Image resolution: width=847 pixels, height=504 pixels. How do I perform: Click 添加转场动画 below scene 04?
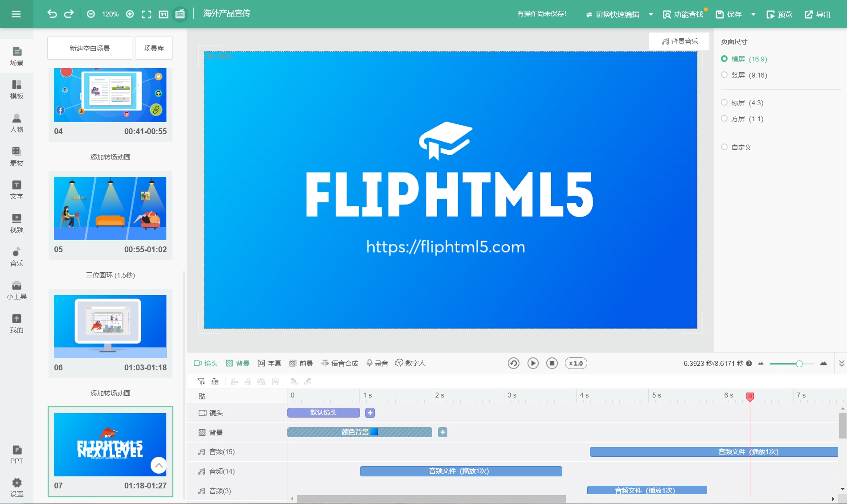click(x=110, y=157)
